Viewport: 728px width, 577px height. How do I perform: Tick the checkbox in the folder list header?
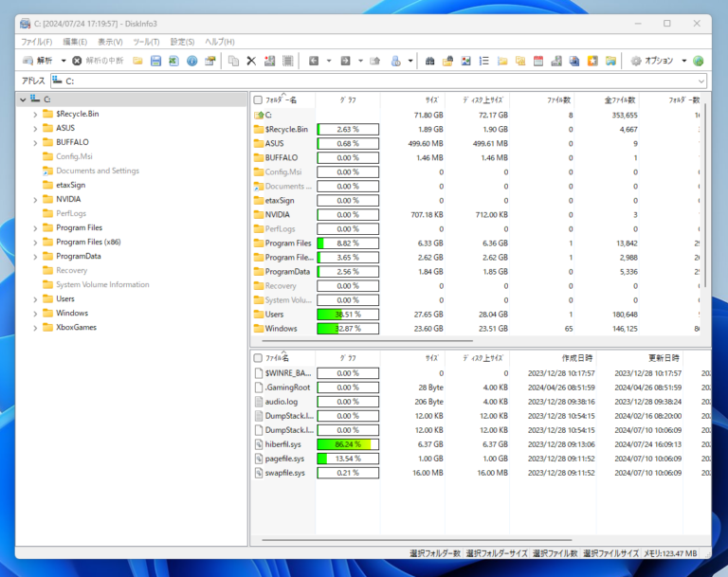click(x=258, y=99)
